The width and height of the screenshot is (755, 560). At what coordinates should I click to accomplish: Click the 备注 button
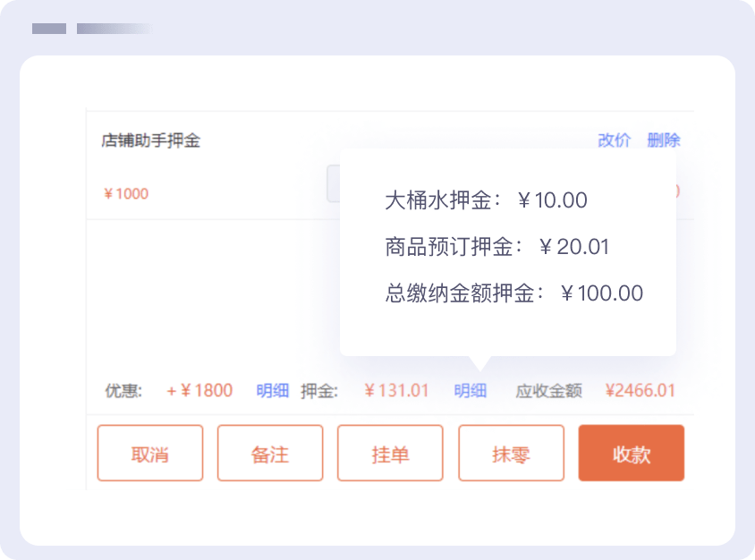(x=269, y=454)
